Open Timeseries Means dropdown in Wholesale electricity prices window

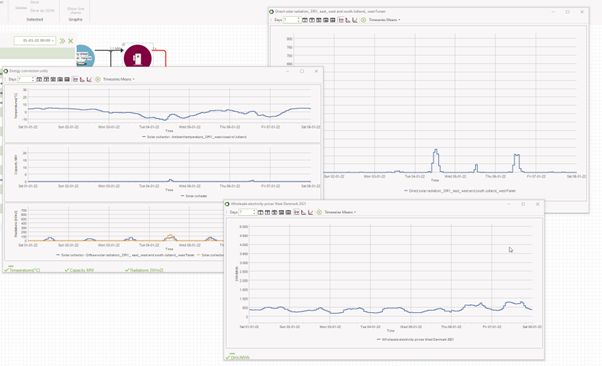click(x=340, y=212)
